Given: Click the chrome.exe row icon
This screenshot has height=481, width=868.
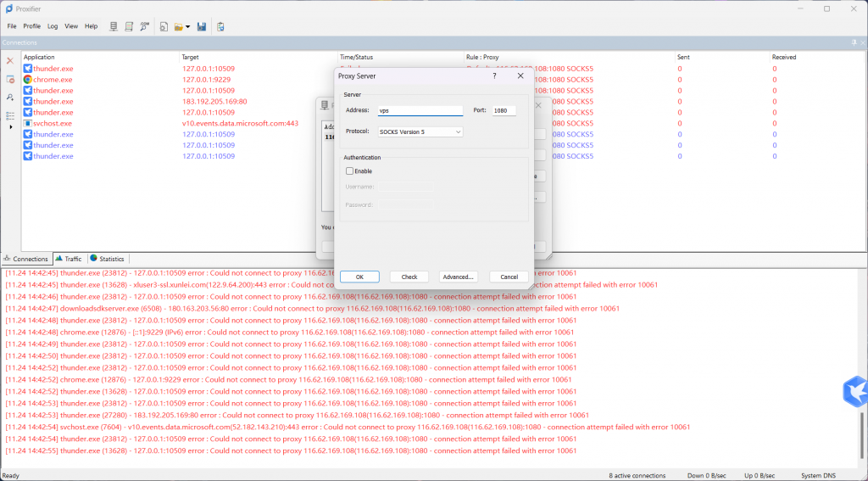Looking at the screenshot, I should [x=28, y=79].
